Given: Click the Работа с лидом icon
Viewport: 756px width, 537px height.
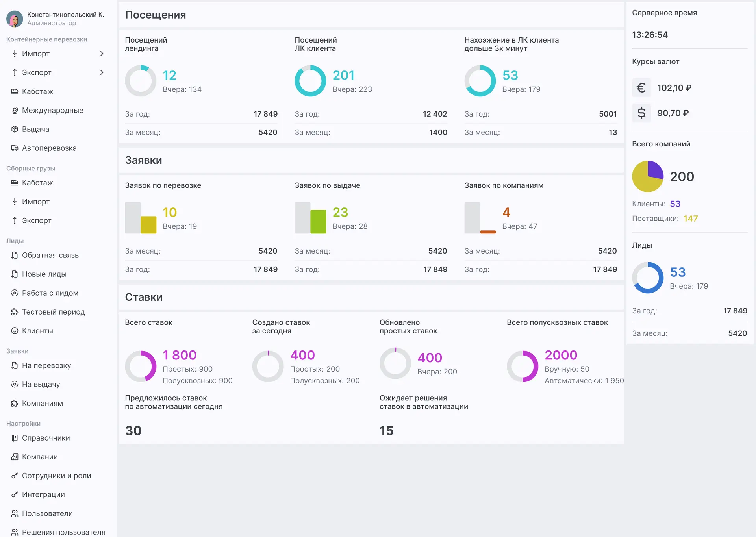Looking at the screenshot, I should (15, 293).
